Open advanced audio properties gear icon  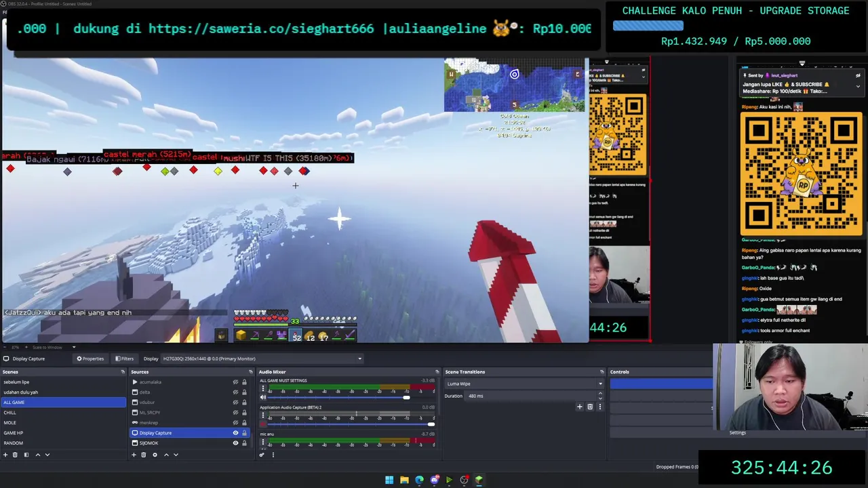pos(262,455)
